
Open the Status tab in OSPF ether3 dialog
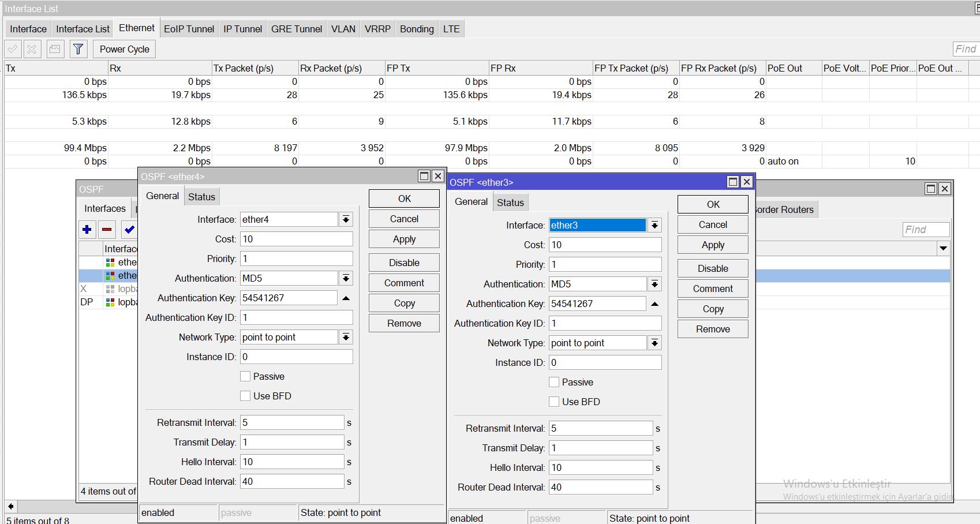[510, 202]
